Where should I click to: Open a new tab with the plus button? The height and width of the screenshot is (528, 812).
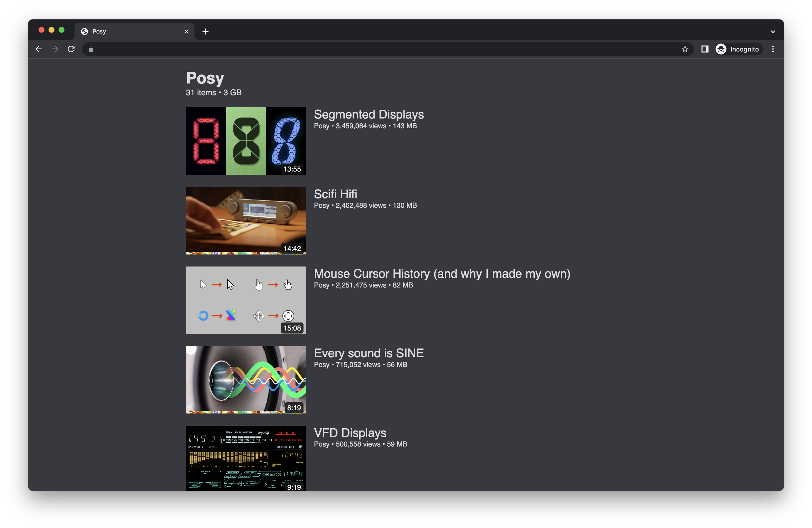205,31
